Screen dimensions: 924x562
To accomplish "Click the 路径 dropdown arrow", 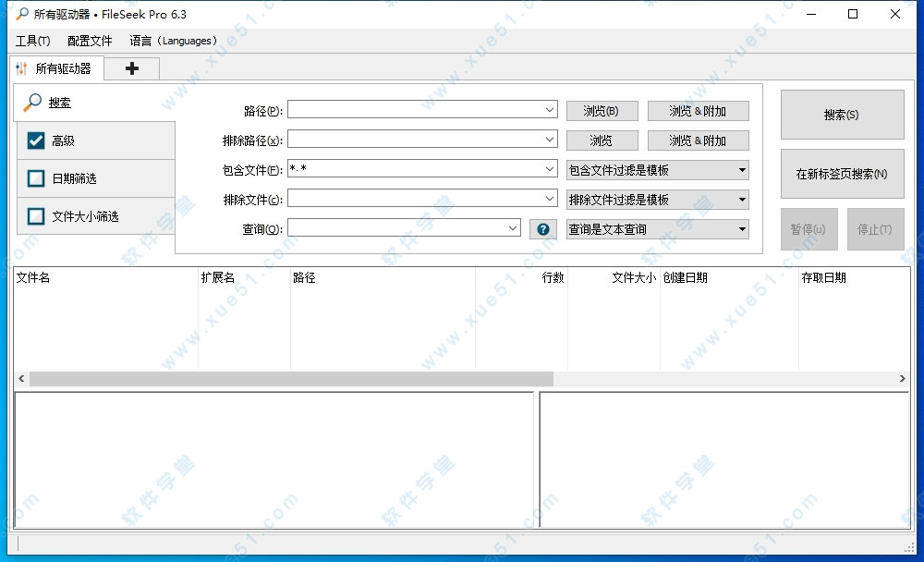I will coord(551,109).
